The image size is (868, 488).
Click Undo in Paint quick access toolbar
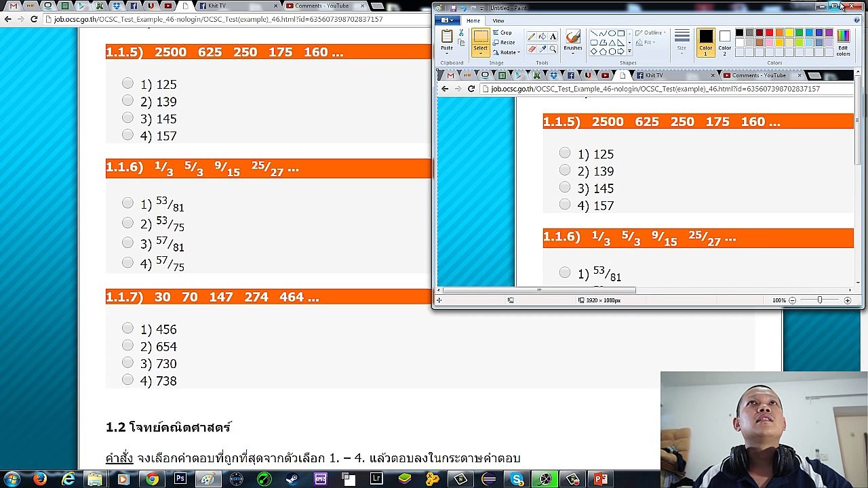[x=463, y=8]
